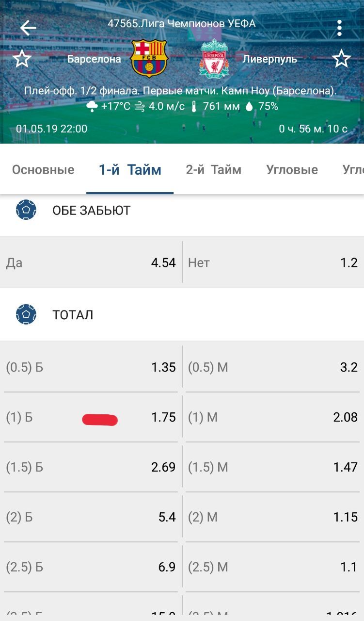Tap the Liverpool club crest
This screenshot has height=621, width=364.
tap(214, 59)
